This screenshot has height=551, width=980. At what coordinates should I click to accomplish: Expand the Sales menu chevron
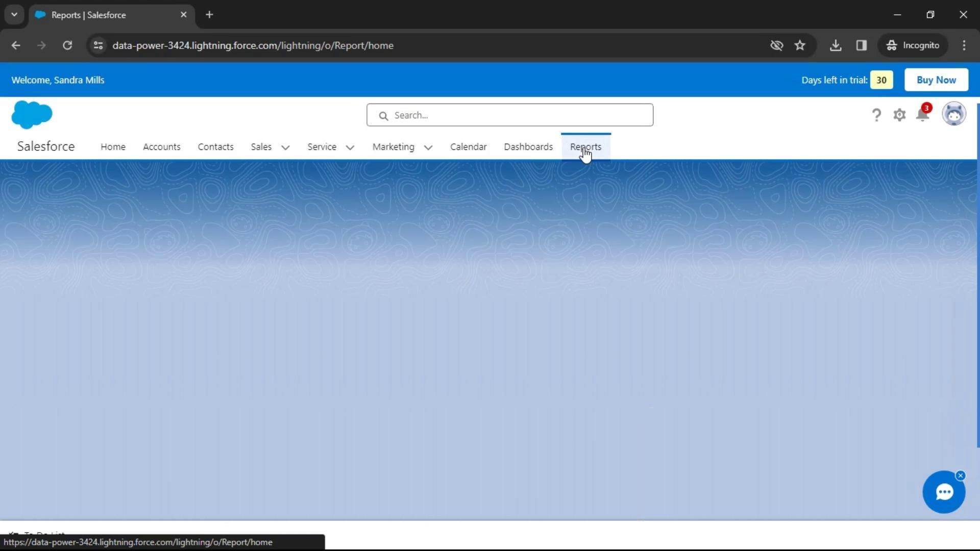[x=285, y=147]
